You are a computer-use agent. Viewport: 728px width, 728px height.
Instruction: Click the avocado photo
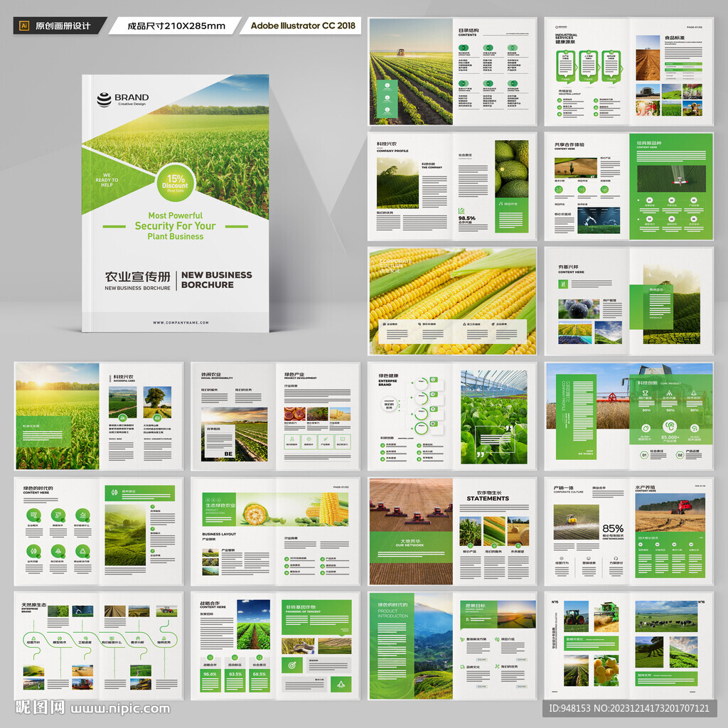(x=512, y=168)
